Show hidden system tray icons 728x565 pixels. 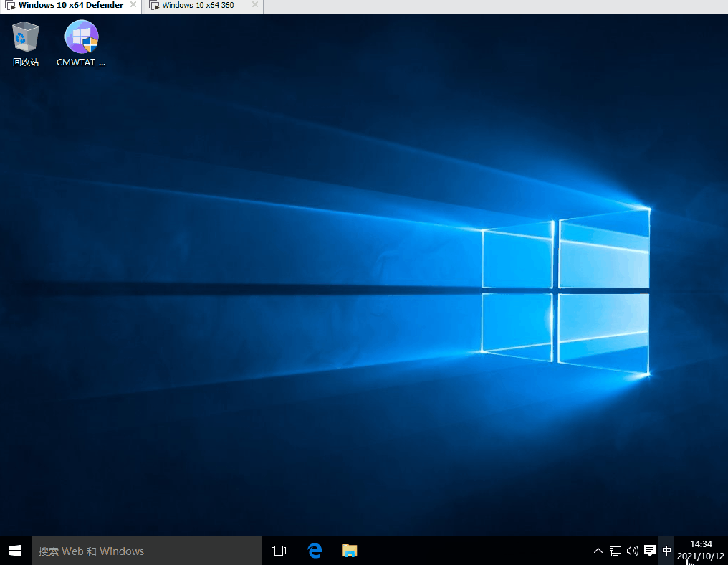[x=598, y=551]
